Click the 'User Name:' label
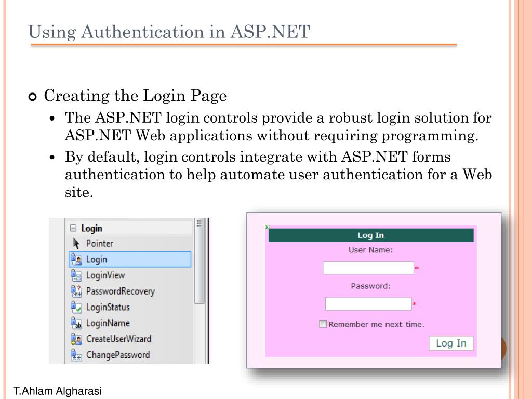The height and width of the screenshot is (399, 532). tap(370, 250)
